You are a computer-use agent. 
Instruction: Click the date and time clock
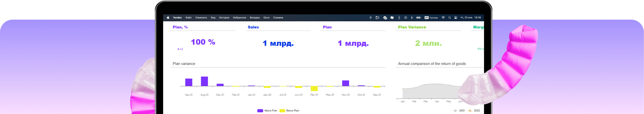tap(471, 18)
